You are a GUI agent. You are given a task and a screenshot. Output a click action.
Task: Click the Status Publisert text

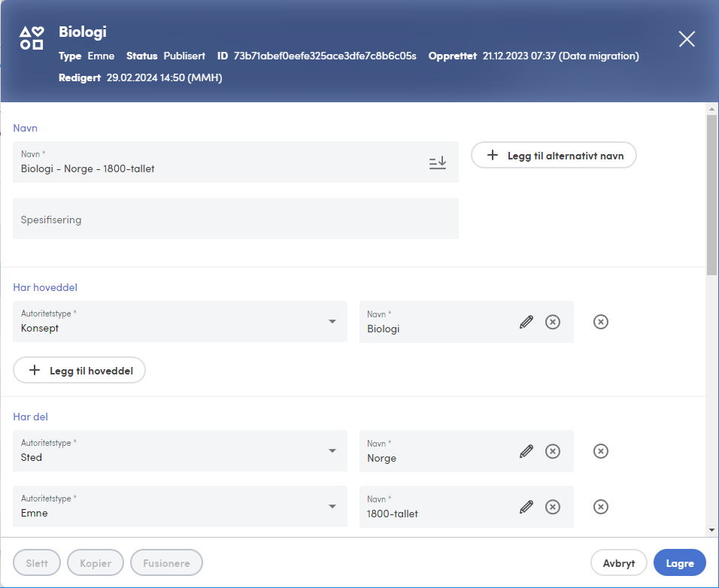click(x=166, y=56)
